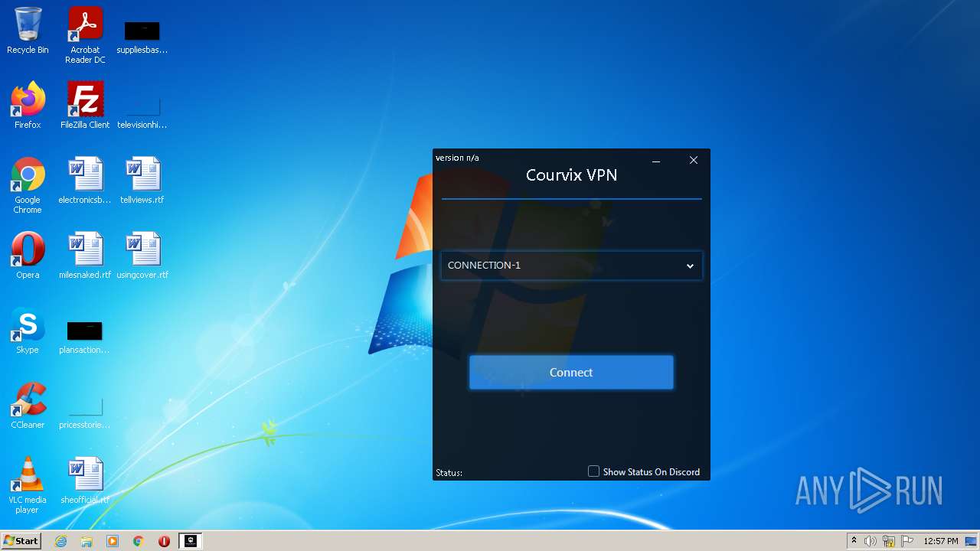Launch Acrobat Reader DC shortcut

click(x=85, y=36)
